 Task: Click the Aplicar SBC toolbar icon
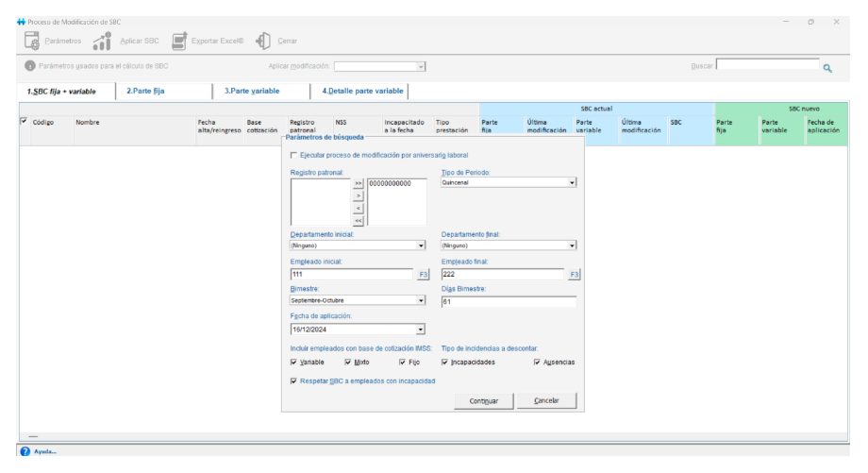[103, 41]
